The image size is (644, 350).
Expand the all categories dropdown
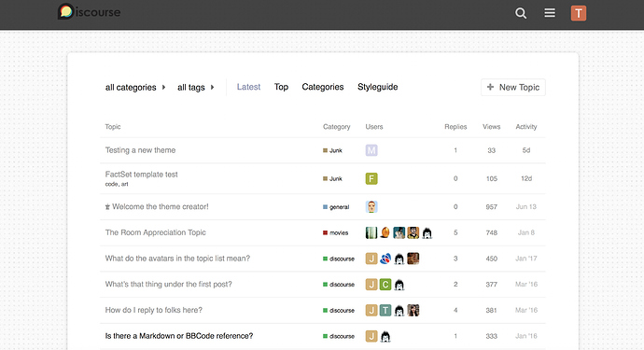(x=135, y=88)
